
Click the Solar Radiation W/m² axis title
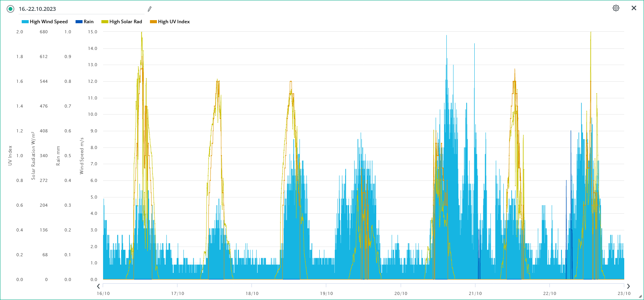point(33,156)
